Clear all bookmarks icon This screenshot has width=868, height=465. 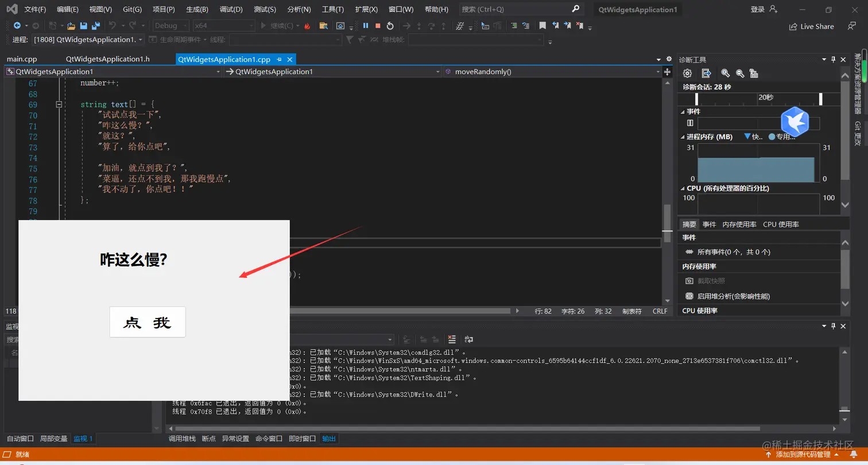click(x=580, y=26)
